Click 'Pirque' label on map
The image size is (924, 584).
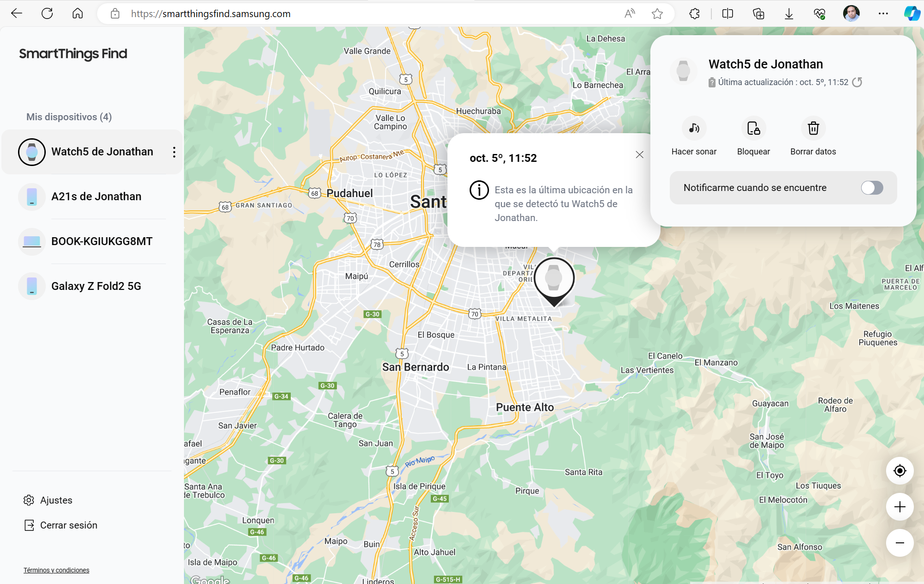[x=527, y=491]
